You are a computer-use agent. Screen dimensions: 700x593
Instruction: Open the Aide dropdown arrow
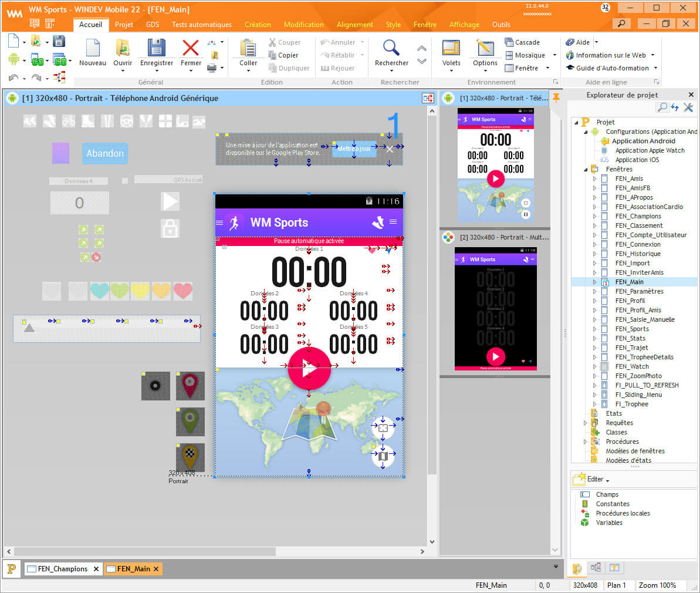coord(596,42)
